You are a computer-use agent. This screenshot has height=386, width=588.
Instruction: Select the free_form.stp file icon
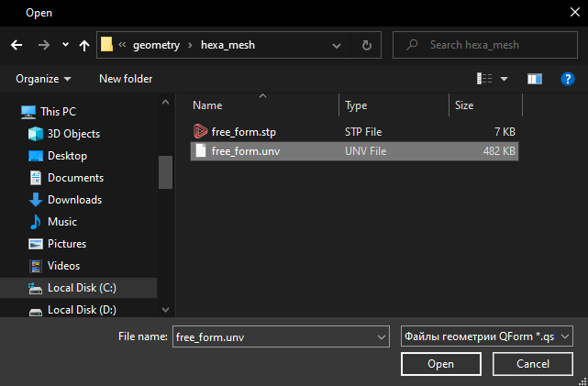[x=201, y=132]
